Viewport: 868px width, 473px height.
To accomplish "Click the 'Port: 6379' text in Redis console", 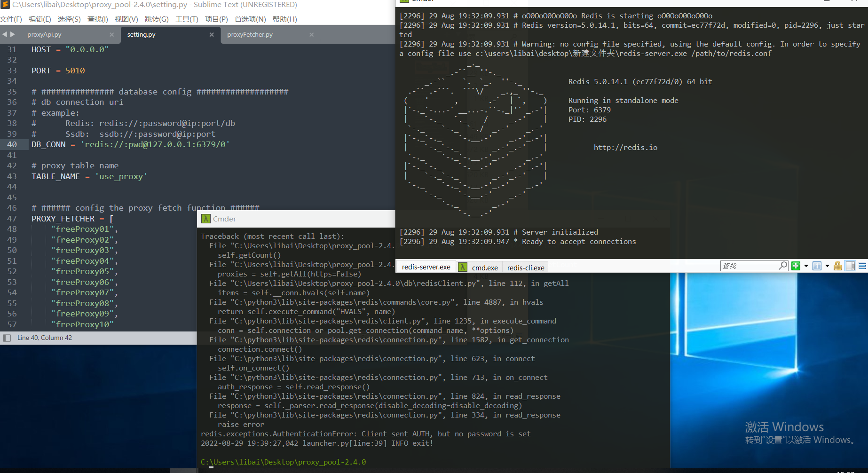I will (590, 110).
